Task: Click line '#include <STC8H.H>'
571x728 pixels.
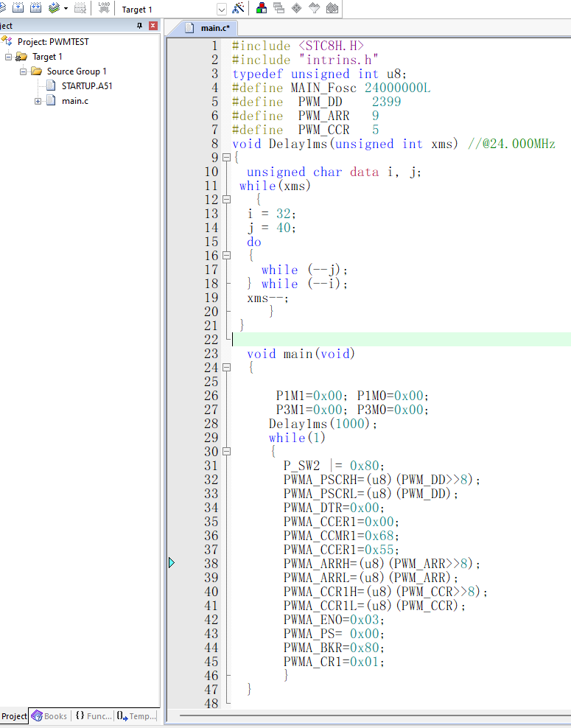Action: (x=298, y=46)
